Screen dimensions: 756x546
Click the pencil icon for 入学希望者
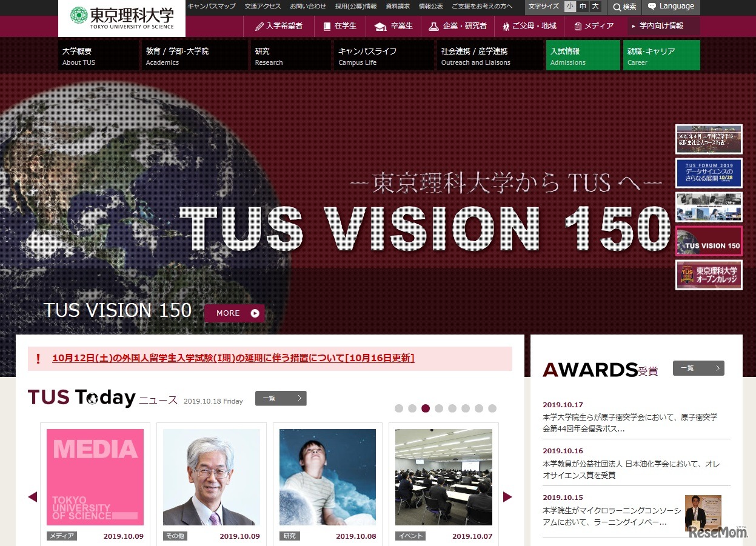pos(259,27)
